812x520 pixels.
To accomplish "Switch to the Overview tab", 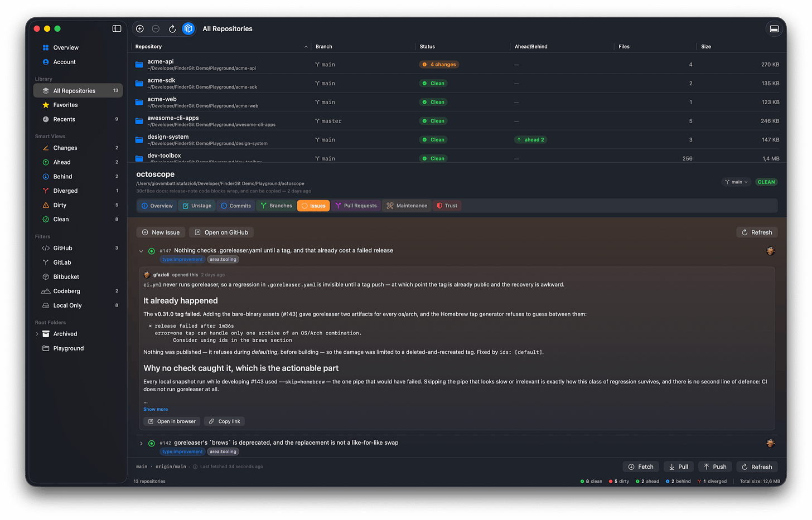I will click(157, 206).
